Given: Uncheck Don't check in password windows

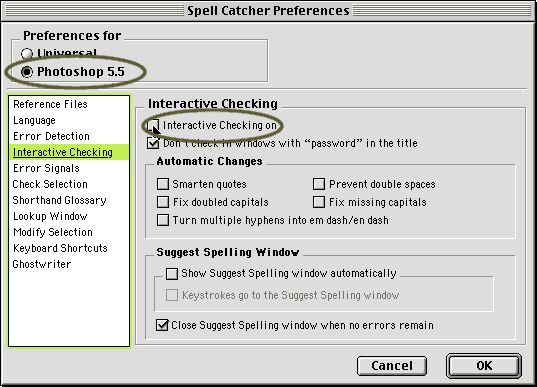Looking at the screenshot, I should pyautogui.click(x=153, y=143).
